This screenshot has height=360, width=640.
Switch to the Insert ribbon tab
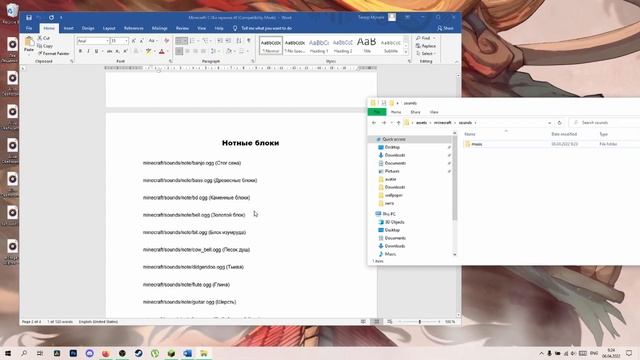point(69,28)
